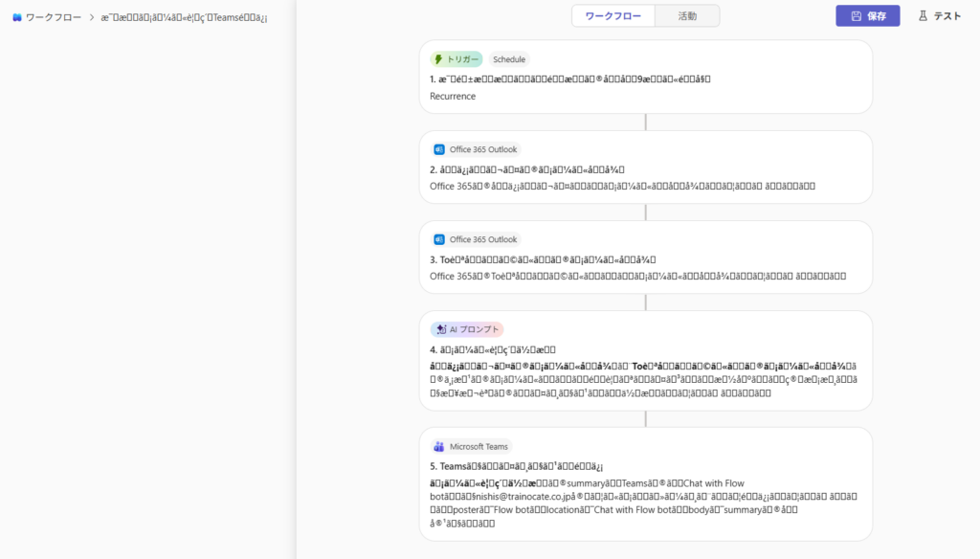This screenshot has height=559, width=980.
Task: Open the ワークフロー breadcrumb link
Action: click(53, 17)
